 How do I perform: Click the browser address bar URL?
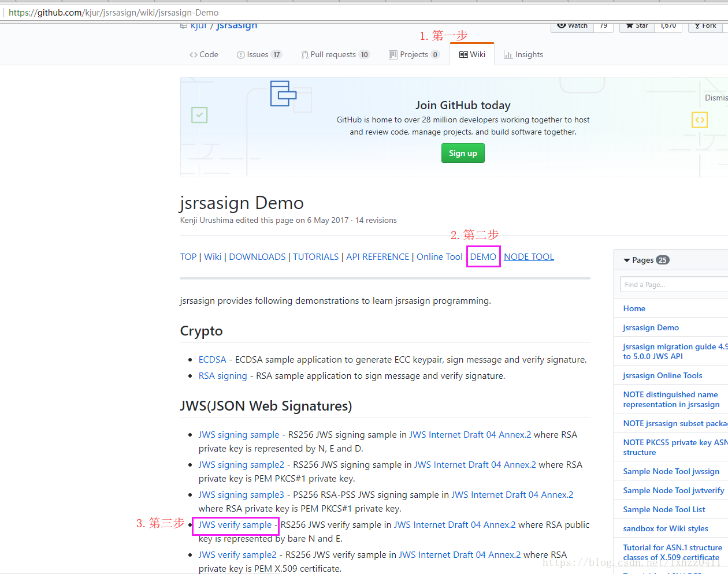click(114, 12)
